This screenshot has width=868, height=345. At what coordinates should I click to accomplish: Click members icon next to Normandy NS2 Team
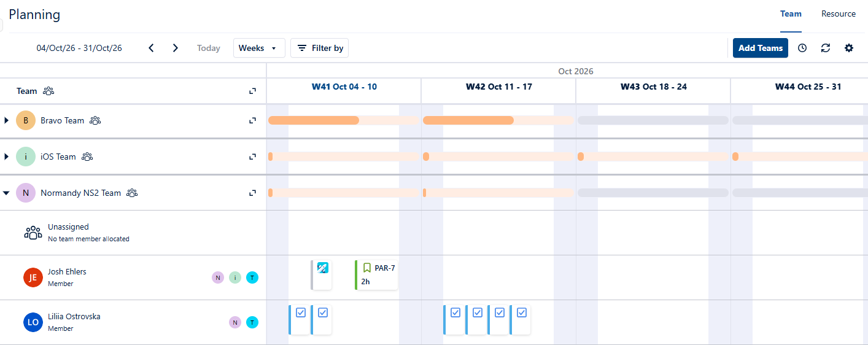click(132, 193)
